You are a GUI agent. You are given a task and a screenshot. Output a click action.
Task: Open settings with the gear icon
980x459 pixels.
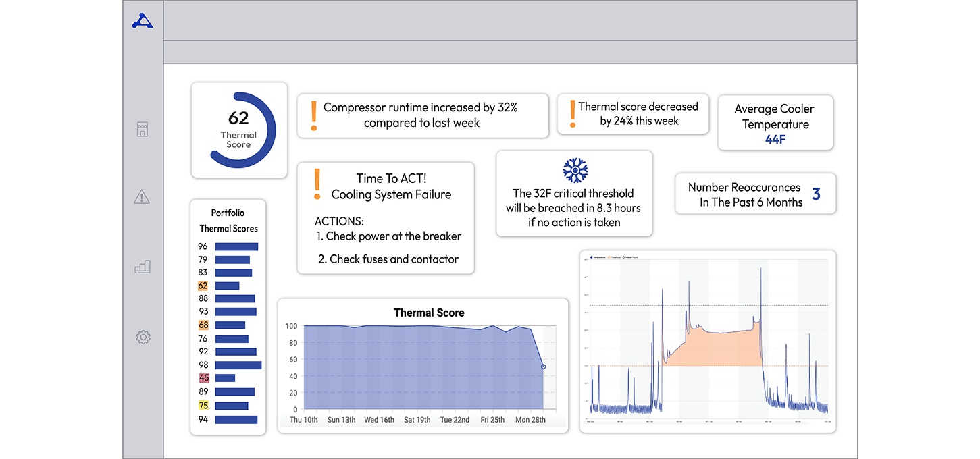(x=143, y=337)
